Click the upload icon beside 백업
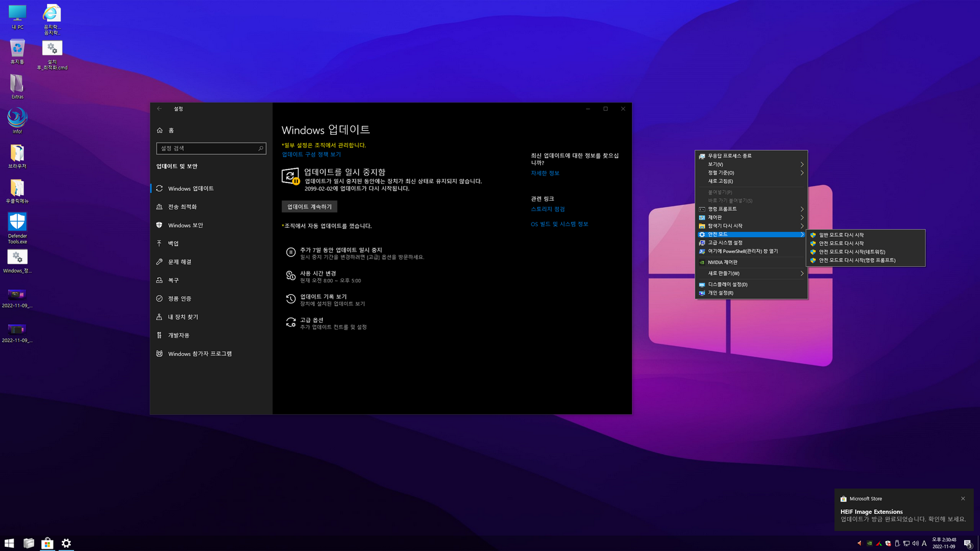 160,243
